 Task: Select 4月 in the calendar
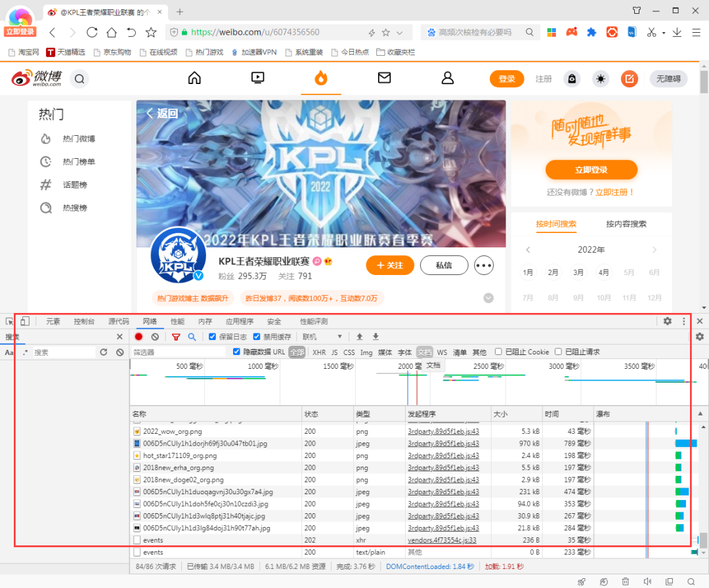(604, 272)
